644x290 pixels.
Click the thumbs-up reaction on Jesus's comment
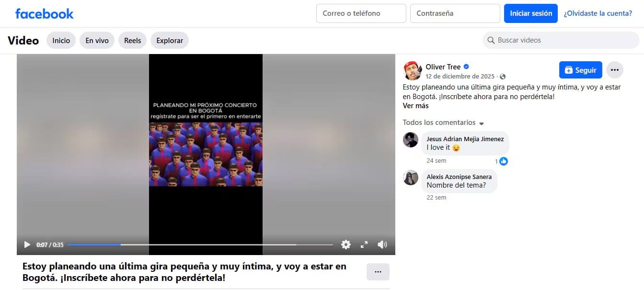point(504,161)
